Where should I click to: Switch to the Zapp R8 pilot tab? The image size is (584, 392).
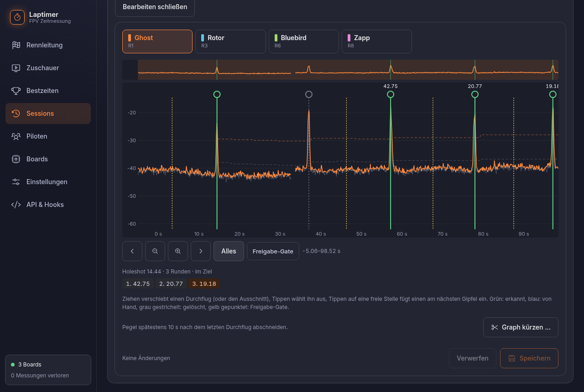(377, 41)
